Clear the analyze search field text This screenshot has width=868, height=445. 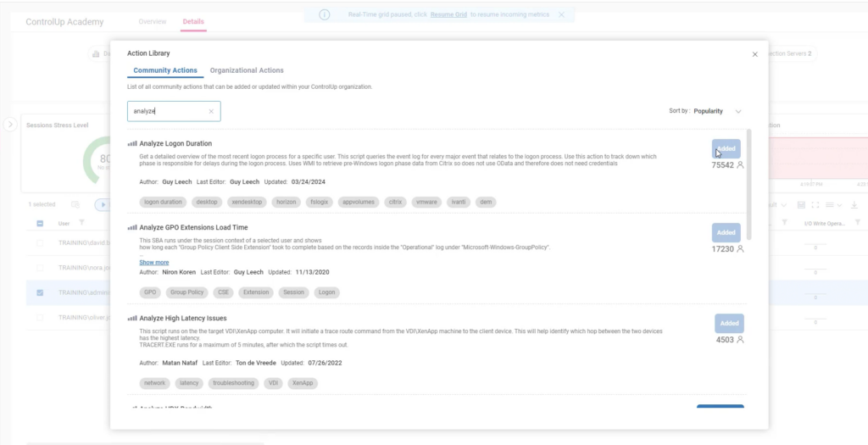[x=211, y=111]
